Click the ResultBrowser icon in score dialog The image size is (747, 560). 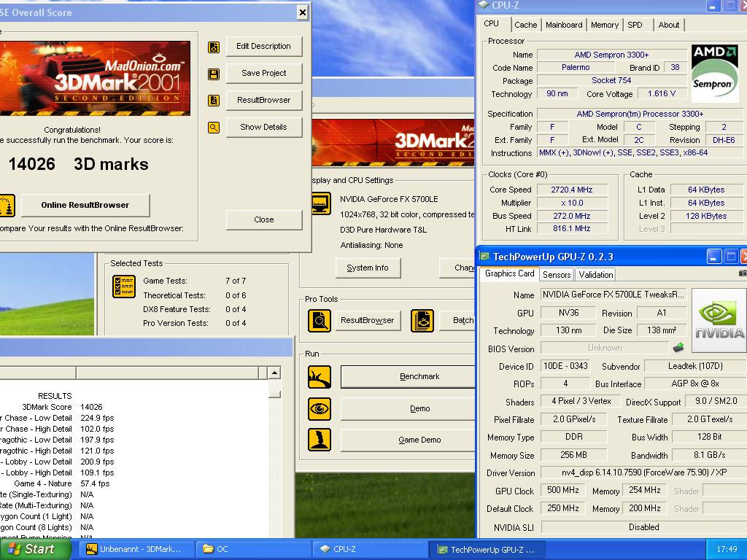coord(214,101)
